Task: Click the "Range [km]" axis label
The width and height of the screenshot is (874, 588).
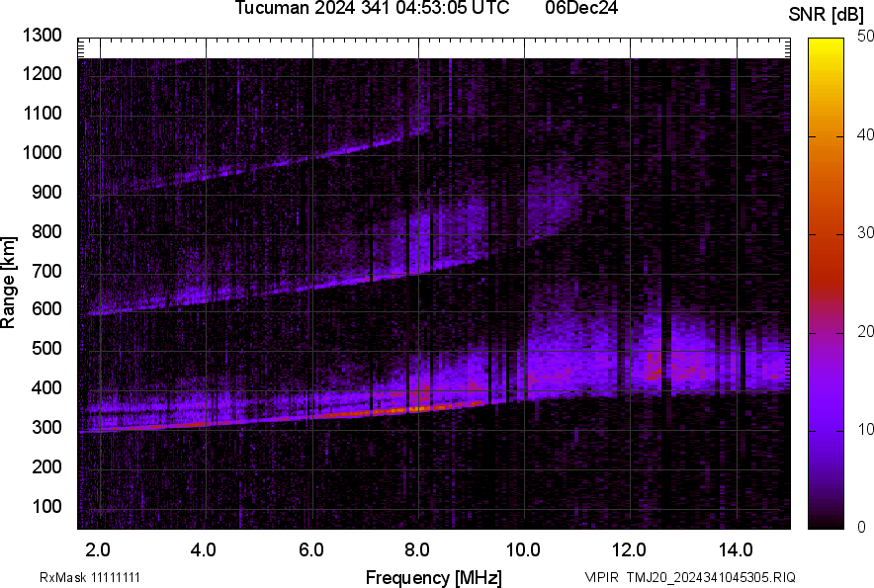Action: (8, 283)
